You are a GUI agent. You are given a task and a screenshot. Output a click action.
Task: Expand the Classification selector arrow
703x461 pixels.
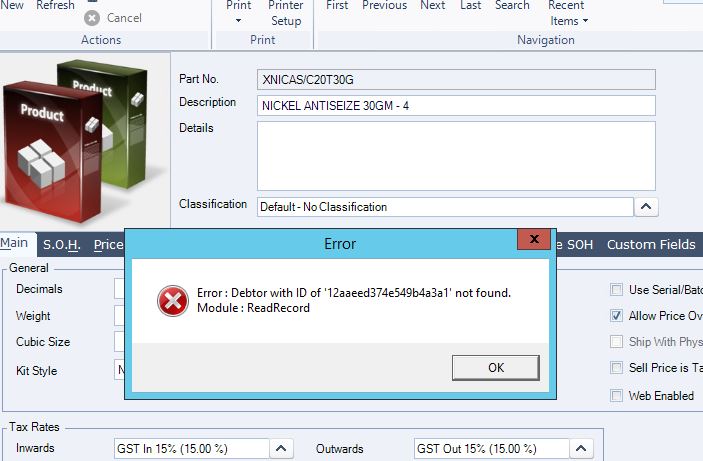(646, 207)
